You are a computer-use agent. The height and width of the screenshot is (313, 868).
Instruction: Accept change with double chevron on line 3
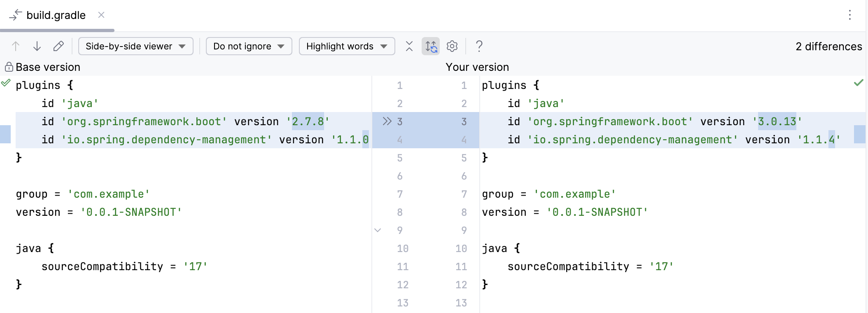387,121
